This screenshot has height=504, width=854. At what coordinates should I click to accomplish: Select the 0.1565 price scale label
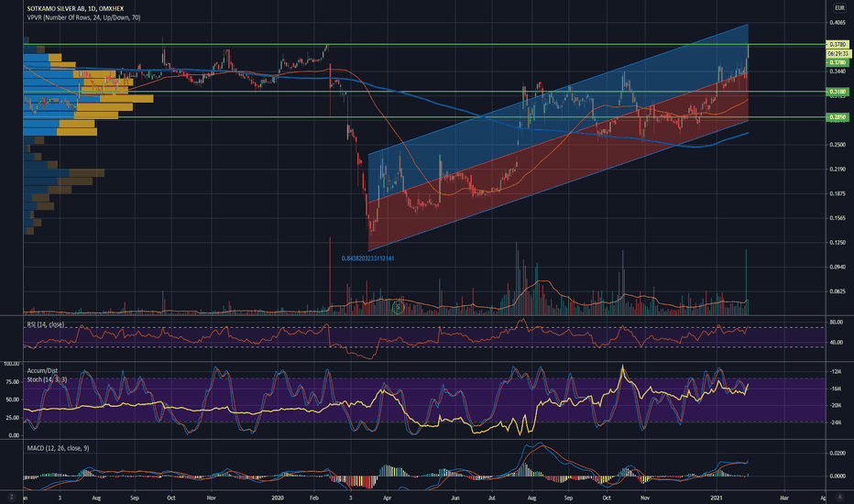[838, 218]
